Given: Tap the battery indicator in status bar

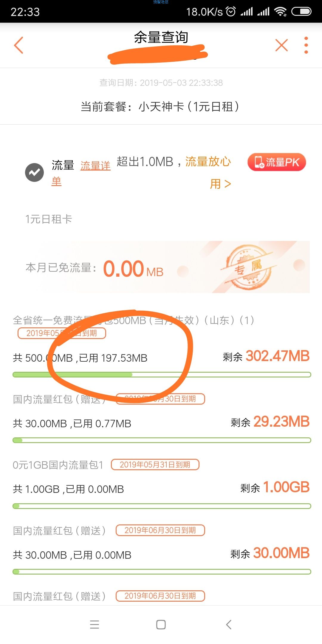Looking at the screenshot, I should (x=301, y=12).
